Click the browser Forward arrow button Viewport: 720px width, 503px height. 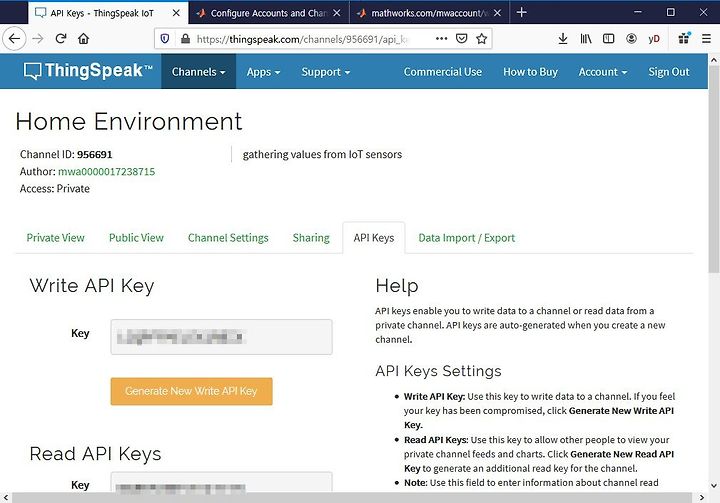click(38, 39)
